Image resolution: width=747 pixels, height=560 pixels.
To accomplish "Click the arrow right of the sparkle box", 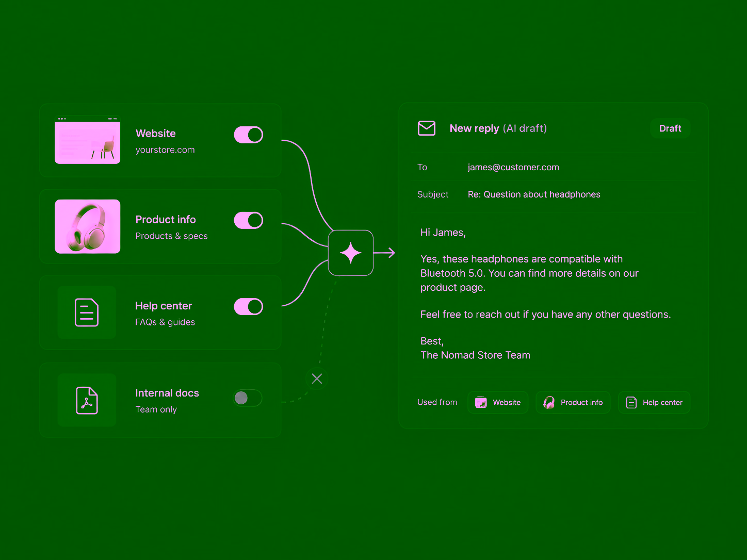I will click(384, 253).
